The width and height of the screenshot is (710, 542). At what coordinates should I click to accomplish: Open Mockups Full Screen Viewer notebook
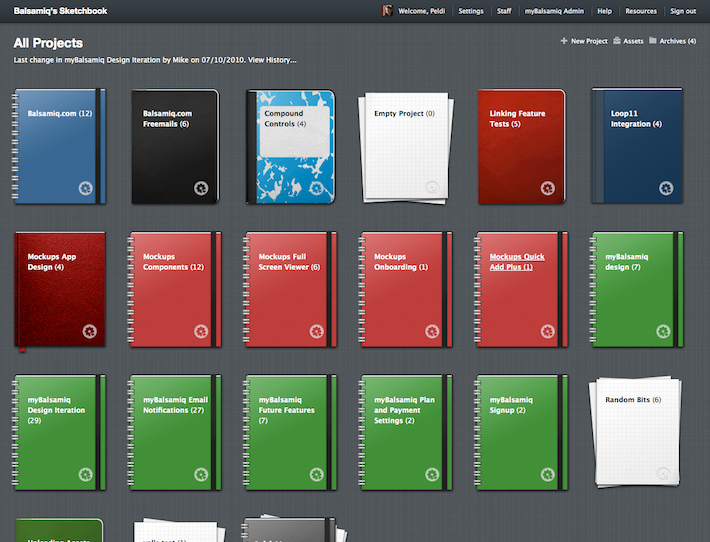[290, 290]
